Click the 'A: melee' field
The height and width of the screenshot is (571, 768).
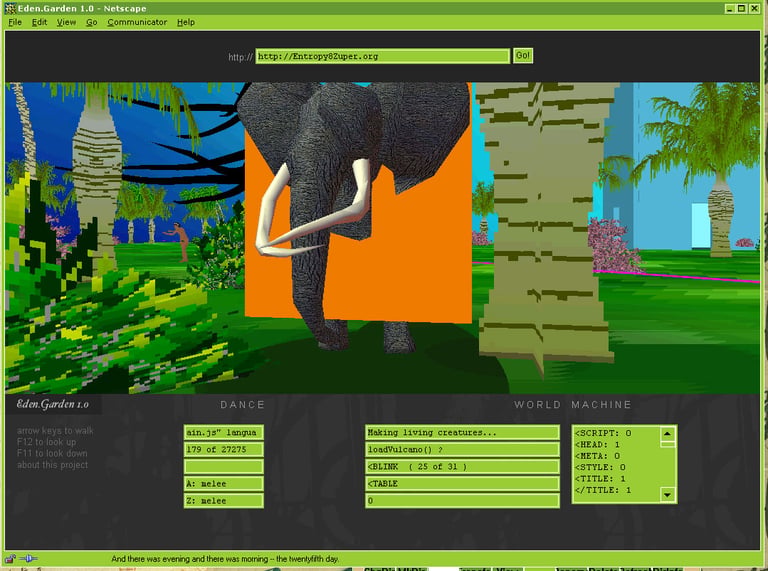click(x=224, y=483)
